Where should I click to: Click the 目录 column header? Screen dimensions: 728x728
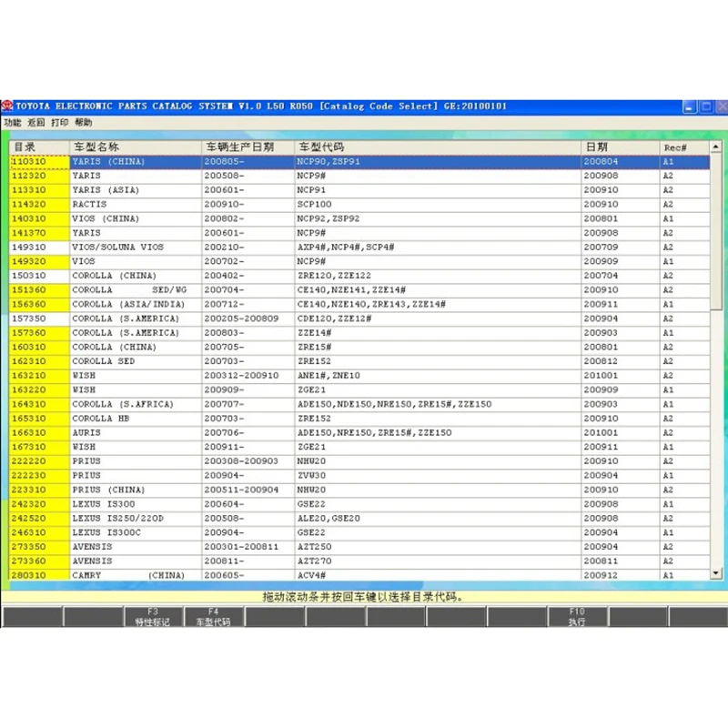tap(39, 147)
